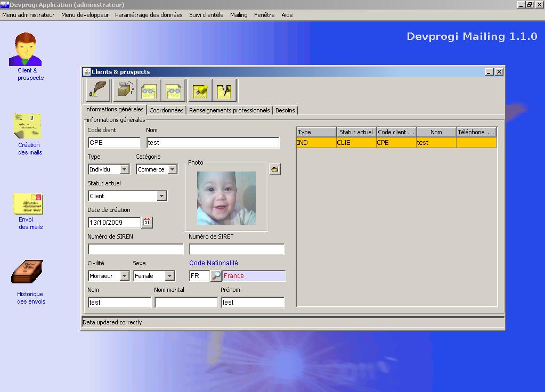Click the Date de création field

click(115, 223)
